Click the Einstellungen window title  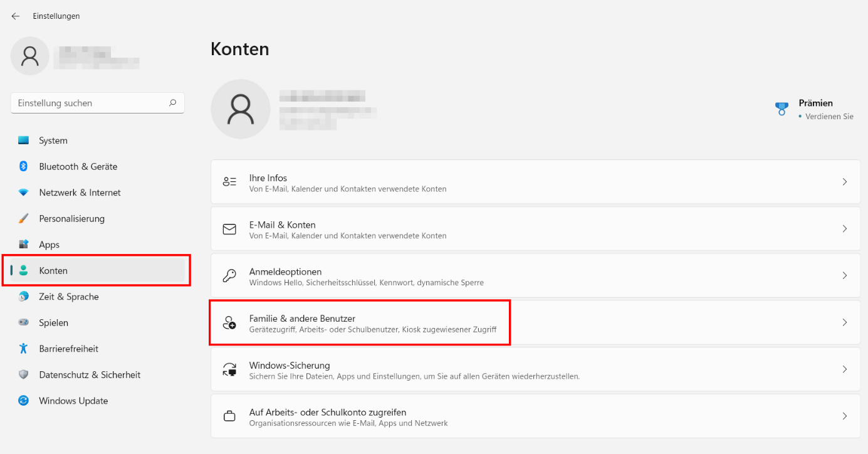(56, 16)
